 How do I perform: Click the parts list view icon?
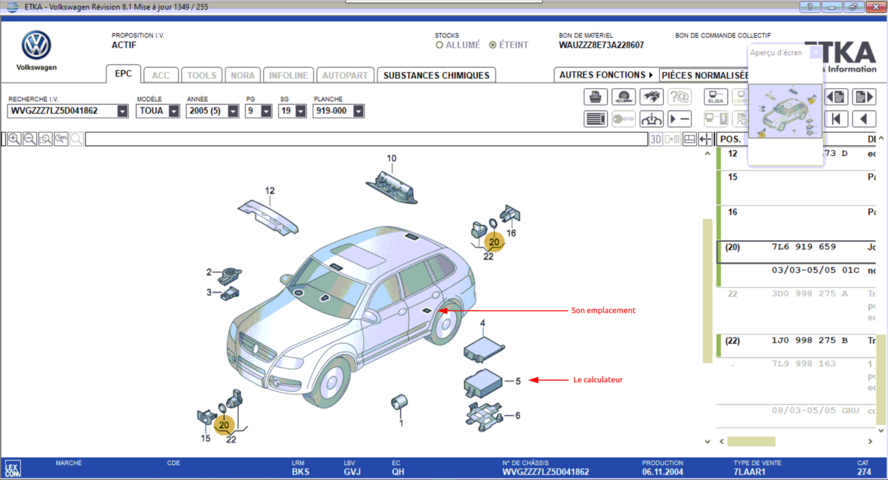tap(595, 119)
